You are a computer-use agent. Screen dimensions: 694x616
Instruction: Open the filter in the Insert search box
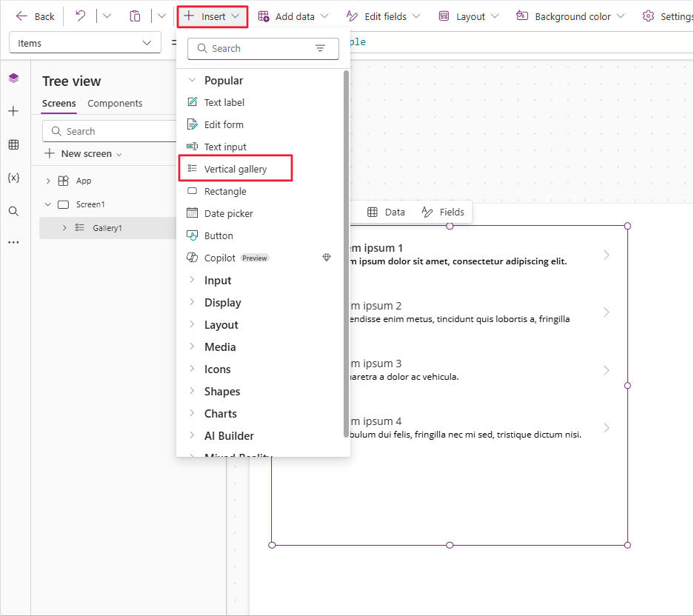click(320, 48)
